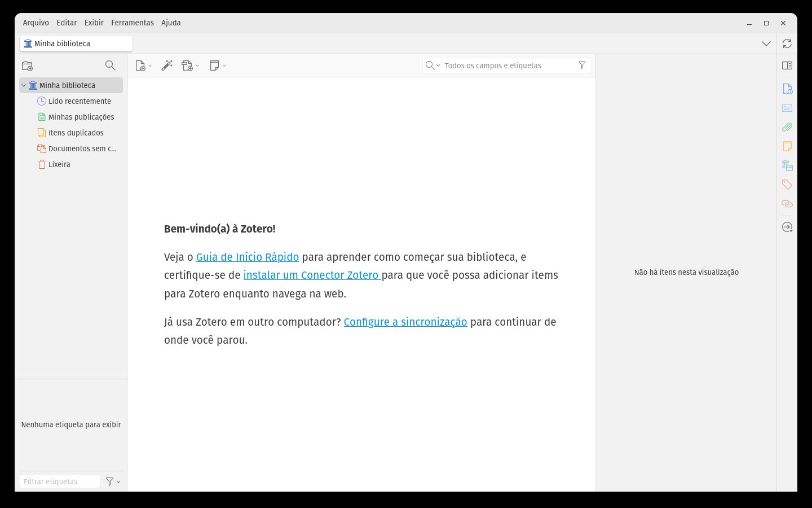Open the Exibir menu
This screenshot has width=812, height=508.
point(94,23)
